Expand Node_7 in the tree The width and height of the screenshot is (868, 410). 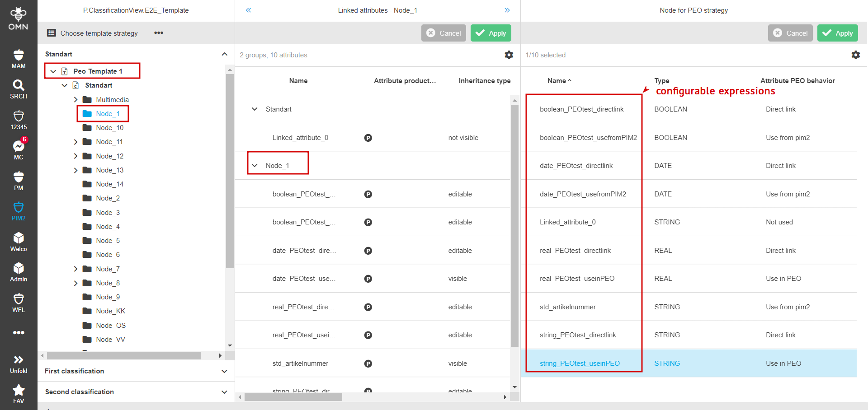point(75,269)
